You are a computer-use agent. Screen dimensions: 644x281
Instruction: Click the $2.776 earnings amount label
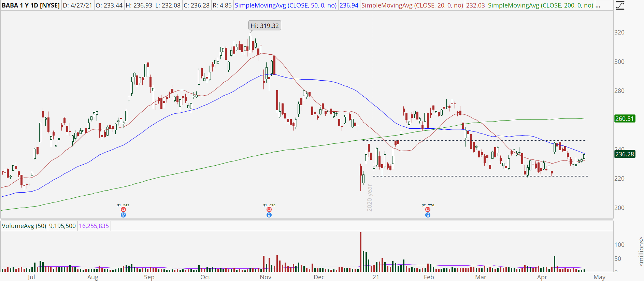coord(428,205)
